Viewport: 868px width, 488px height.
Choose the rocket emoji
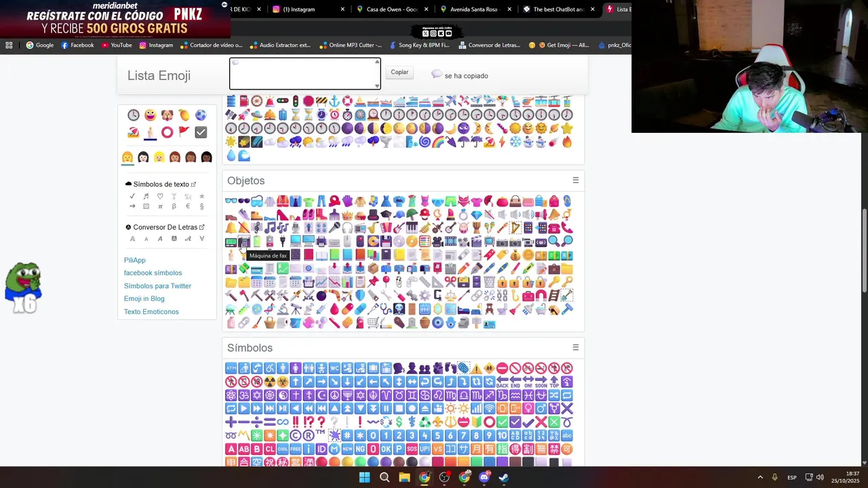coord(243,115)
